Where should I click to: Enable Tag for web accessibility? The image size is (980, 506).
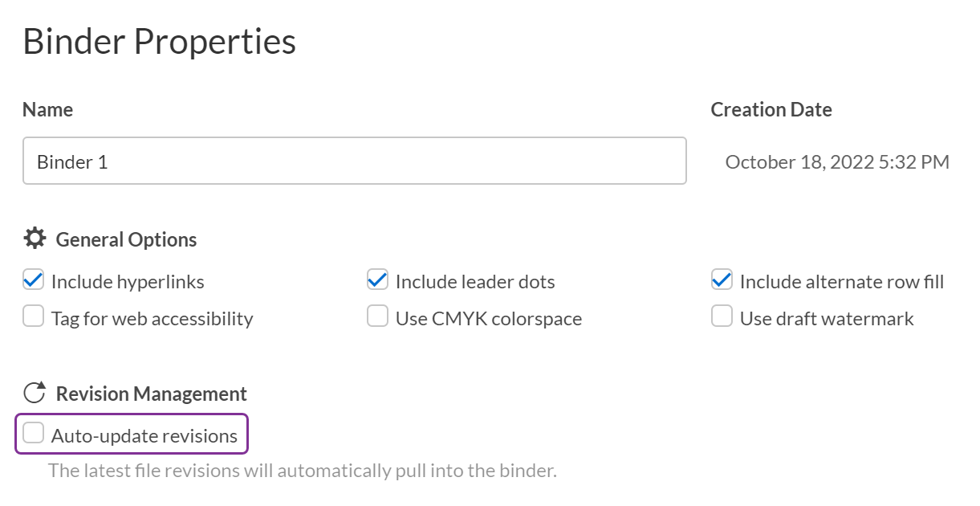tap(33, 316)
